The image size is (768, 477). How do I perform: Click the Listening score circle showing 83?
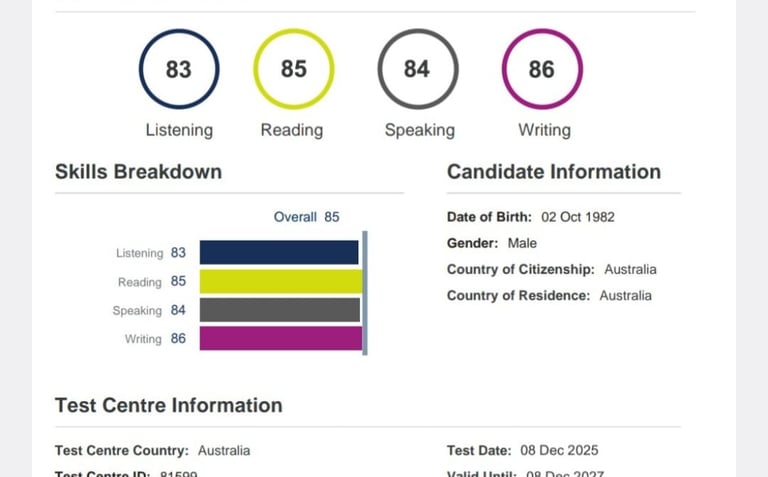(x=179, y=69)
